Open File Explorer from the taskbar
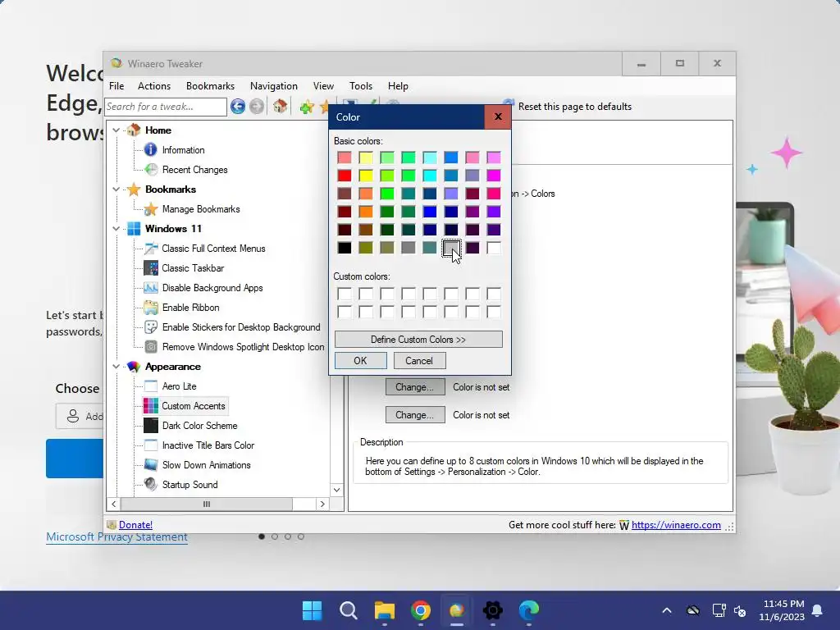Viewport: 840px width, 630px height. pyautogui.click(x=384, y=610)
